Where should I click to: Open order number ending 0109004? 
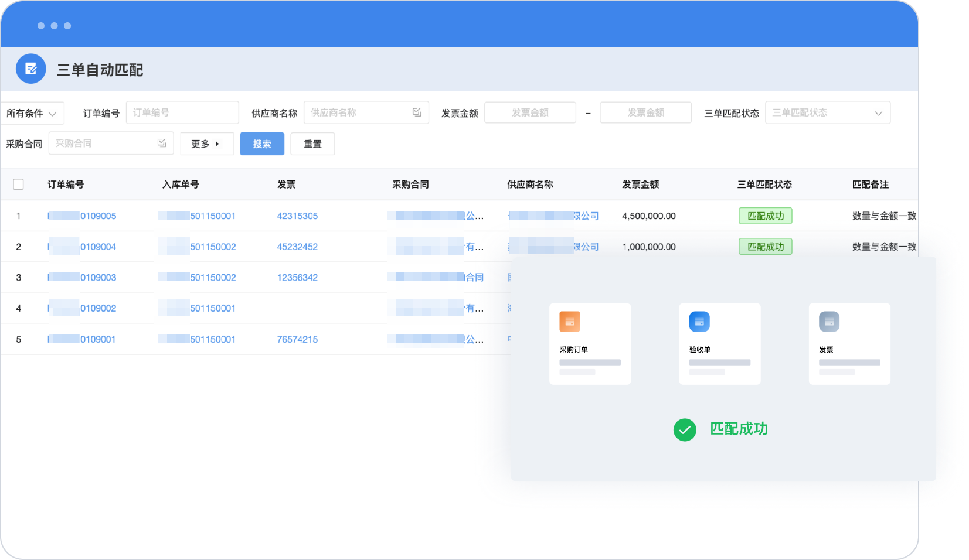82,247
